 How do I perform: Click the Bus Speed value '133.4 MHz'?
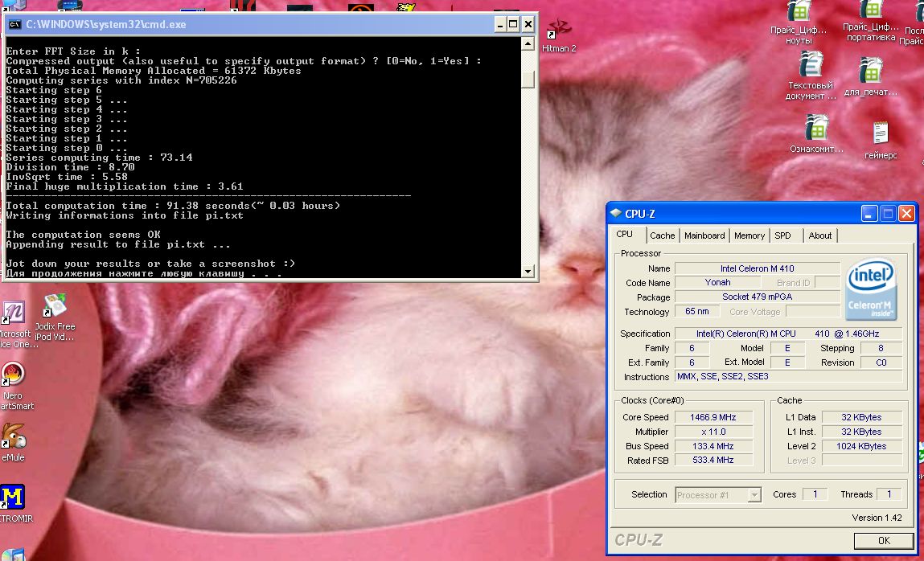coord(713,446)
